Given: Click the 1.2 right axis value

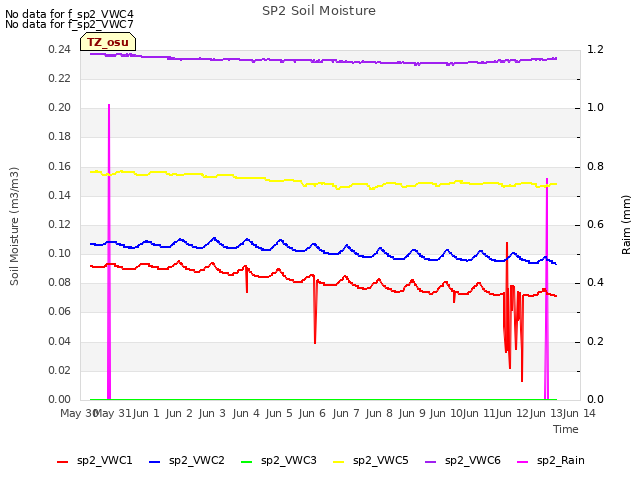Looking at the screenshot, I should (595, 49).
